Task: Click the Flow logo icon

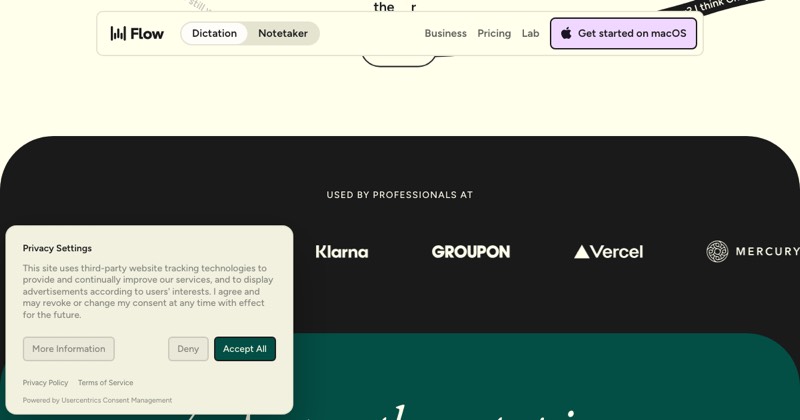Action: coord(118,34)
